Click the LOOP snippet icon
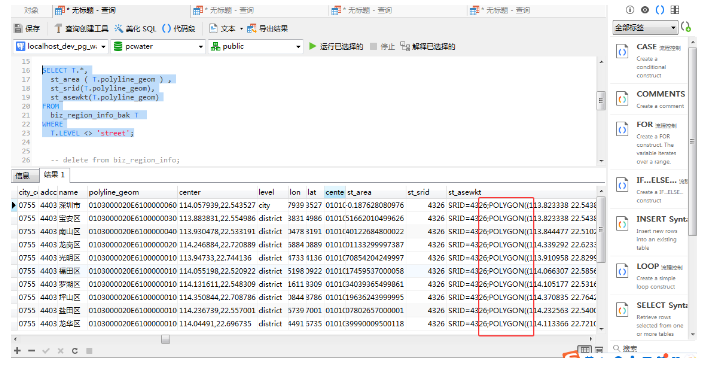703x371 pixels. coord(622,271)
